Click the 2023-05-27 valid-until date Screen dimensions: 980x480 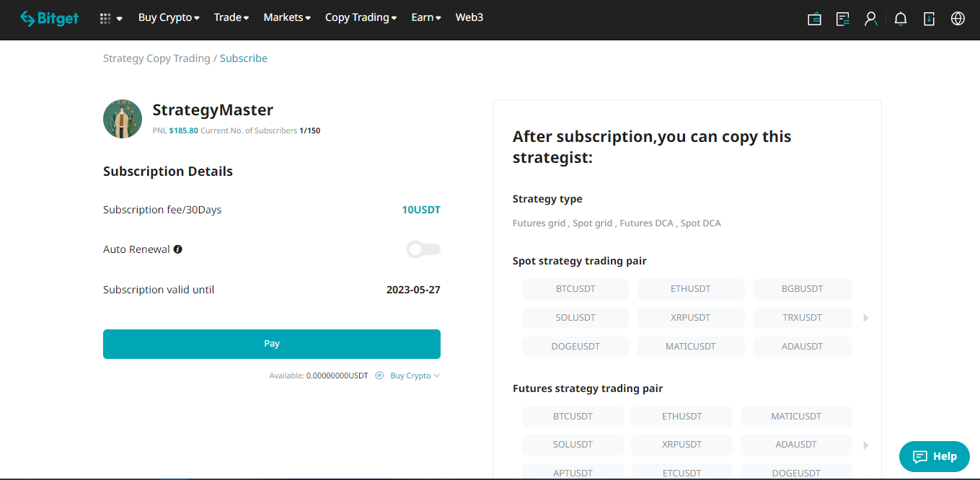coord(413,290)
